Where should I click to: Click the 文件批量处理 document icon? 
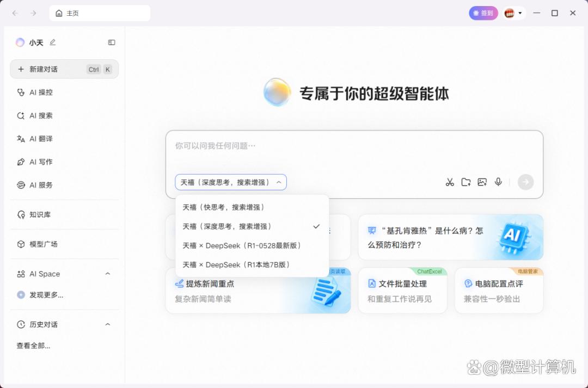[x=372, y=284]
